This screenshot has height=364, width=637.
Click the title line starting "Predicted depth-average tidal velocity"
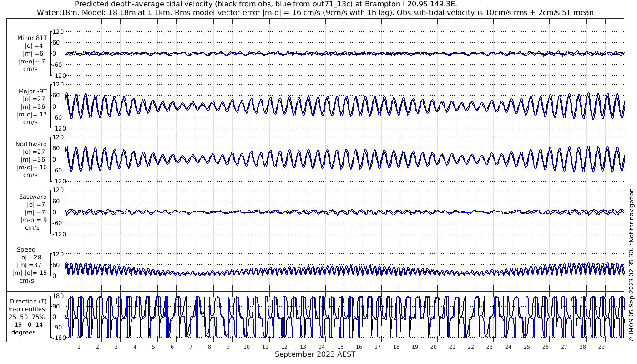[266, 4]
